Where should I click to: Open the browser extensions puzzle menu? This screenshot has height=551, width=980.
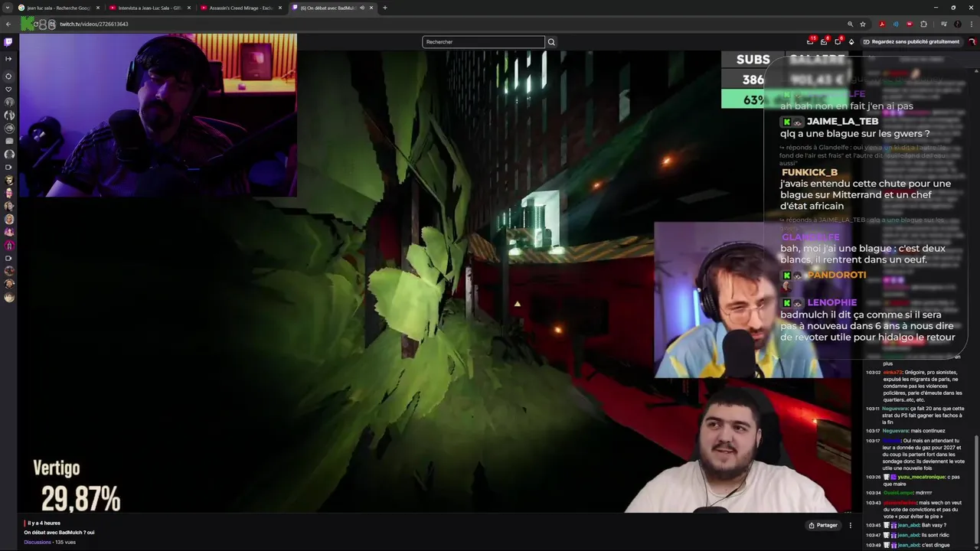pos(923,24)
